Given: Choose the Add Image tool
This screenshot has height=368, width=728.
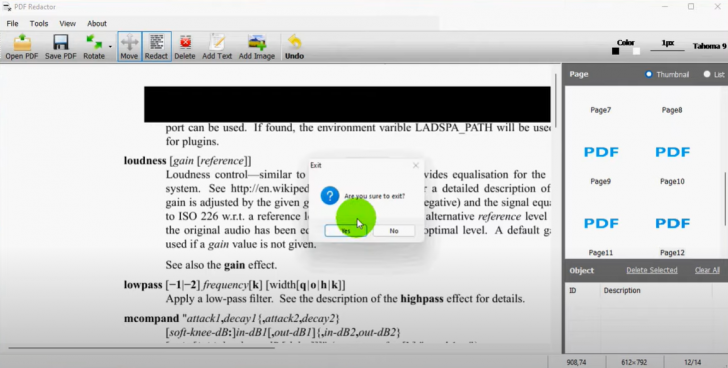Looking at the screenshot, I should (257, 46).
